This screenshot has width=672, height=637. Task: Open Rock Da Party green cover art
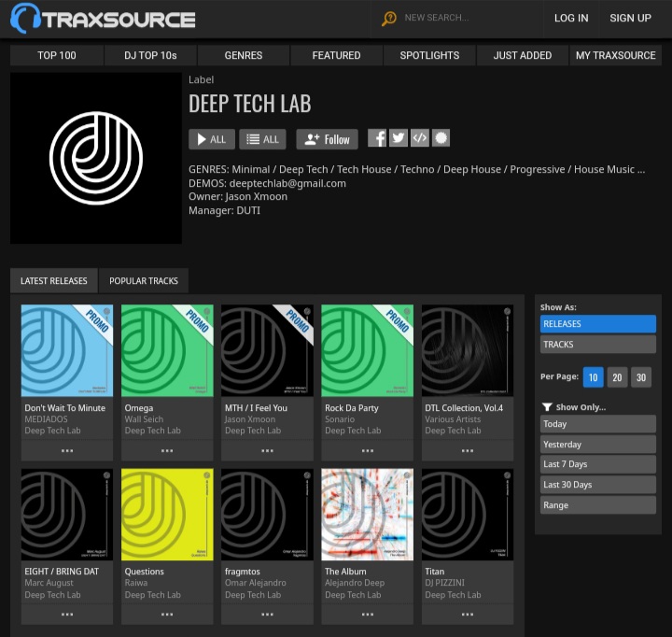368,350
